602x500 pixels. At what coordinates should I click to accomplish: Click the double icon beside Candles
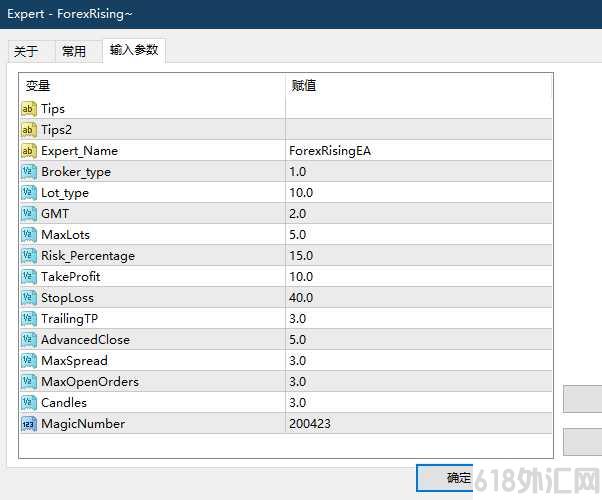pyautogui.click(x=29, y=402)
